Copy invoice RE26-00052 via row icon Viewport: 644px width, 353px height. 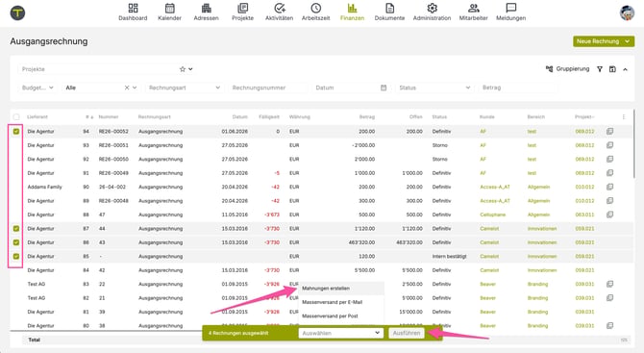[x=610, y=131]
